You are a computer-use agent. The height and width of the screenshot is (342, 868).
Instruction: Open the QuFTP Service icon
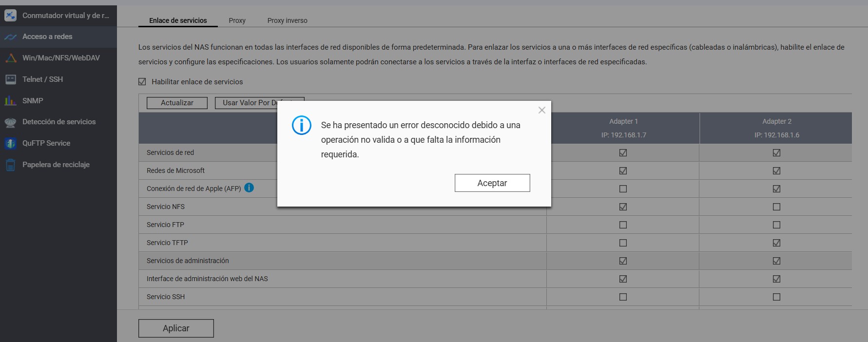pyautogui.click(x=10, y=143)
